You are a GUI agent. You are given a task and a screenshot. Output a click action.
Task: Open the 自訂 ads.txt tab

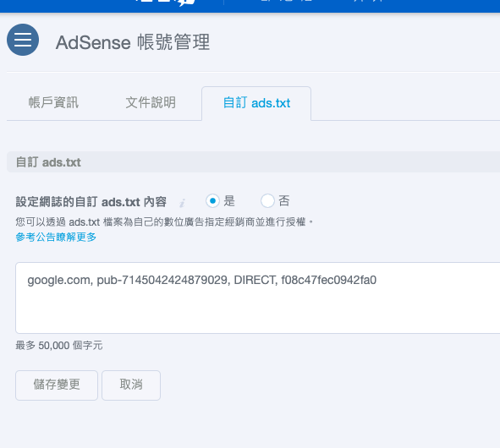tap(256, 103)
